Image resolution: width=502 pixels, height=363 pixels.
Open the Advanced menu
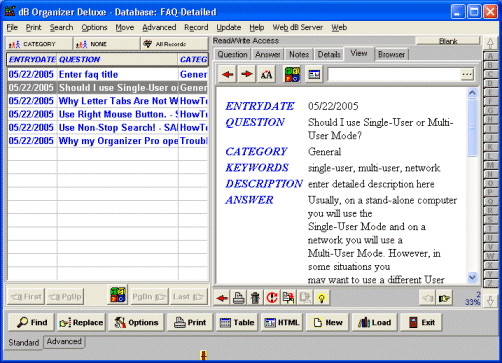click(x=159, y=28)
